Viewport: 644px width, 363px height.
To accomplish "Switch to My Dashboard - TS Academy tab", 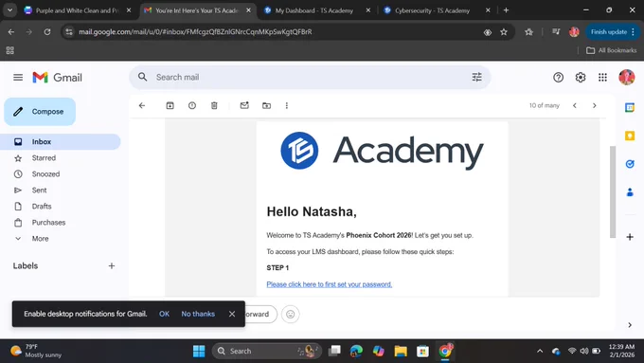I will [x=314, y=10].
